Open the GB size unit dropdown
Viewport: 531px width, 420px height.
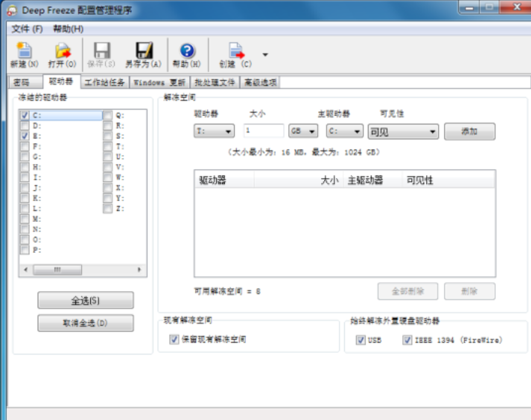click(x=304, y=131)
